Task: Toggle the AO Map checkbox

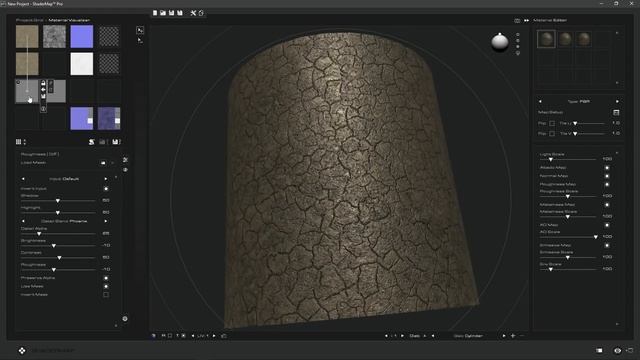Action: [x=607, y=225]
